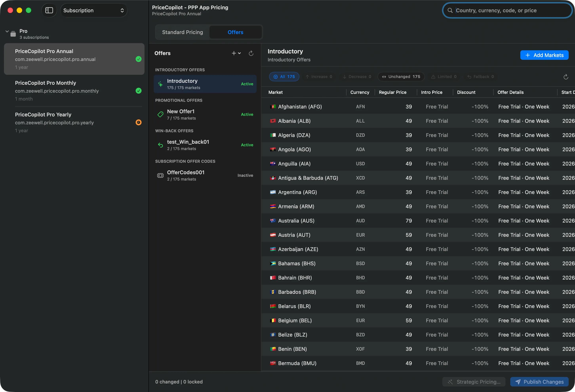The width and height of the screenshot is (575, 392).
Task: Filter markets by Increase
Action: coord(319,77)
